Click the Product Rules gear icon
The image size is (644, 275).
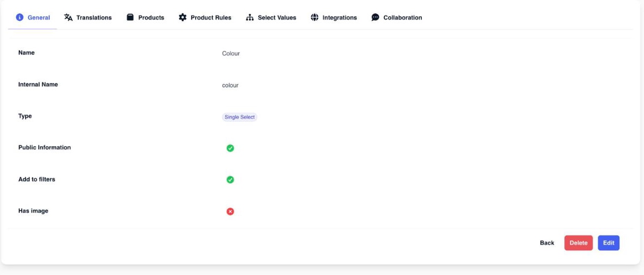[x=182, y=17]
